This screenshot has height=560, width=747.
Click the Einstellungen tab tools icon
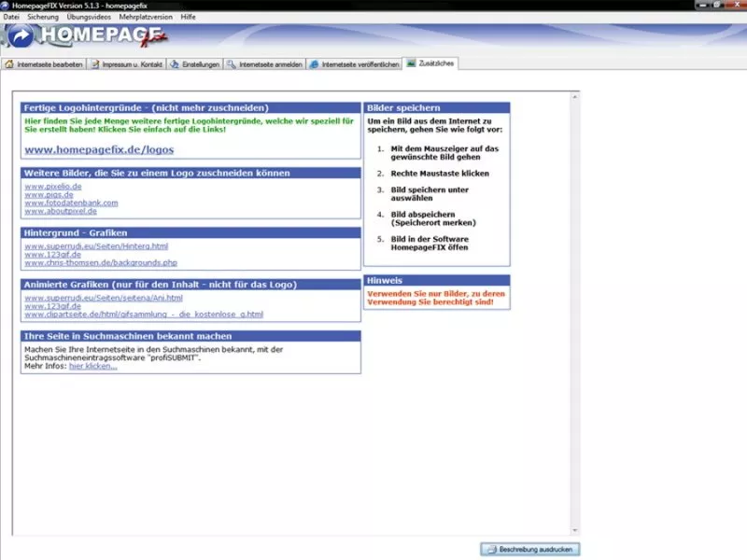[175, 64]
